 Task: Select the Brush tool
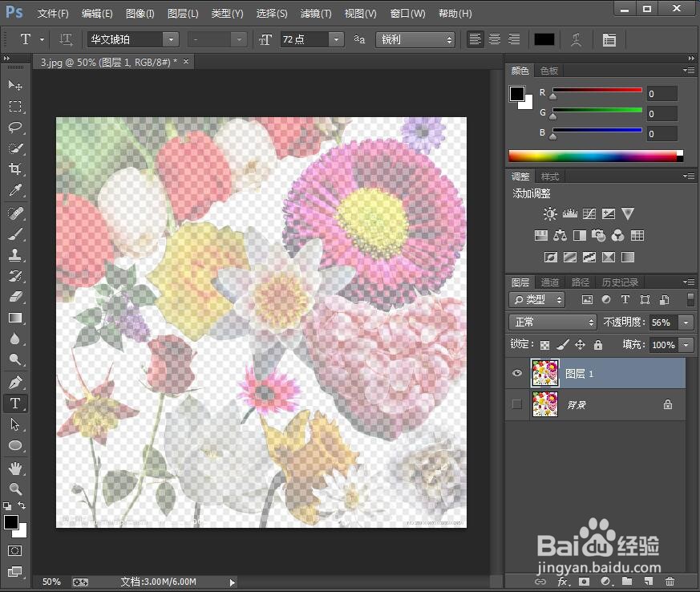(14, 234)
